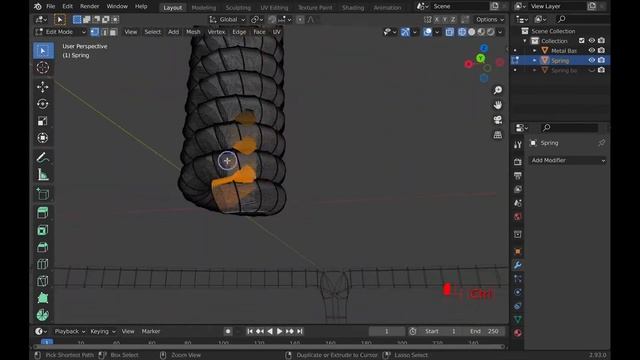Image resolution: width=640 pixels, height=360 pixels.
Task: Click the pan view hand icon
Action: (498, 105)
